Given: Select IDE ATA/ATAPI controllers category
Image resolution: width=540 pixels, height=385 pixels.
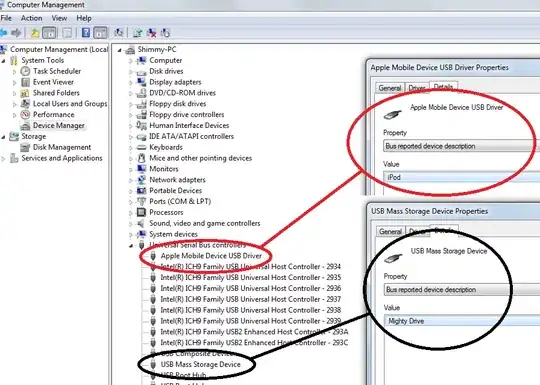Looking at the screenshot, I should pyautogui.click(x=191, y=136).
